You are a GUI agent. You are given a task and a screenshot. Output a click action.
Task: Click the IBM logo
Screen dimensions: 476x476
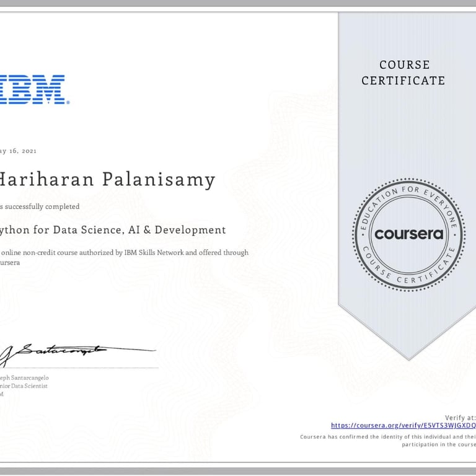pyautogui.click(x=34, y=89)
